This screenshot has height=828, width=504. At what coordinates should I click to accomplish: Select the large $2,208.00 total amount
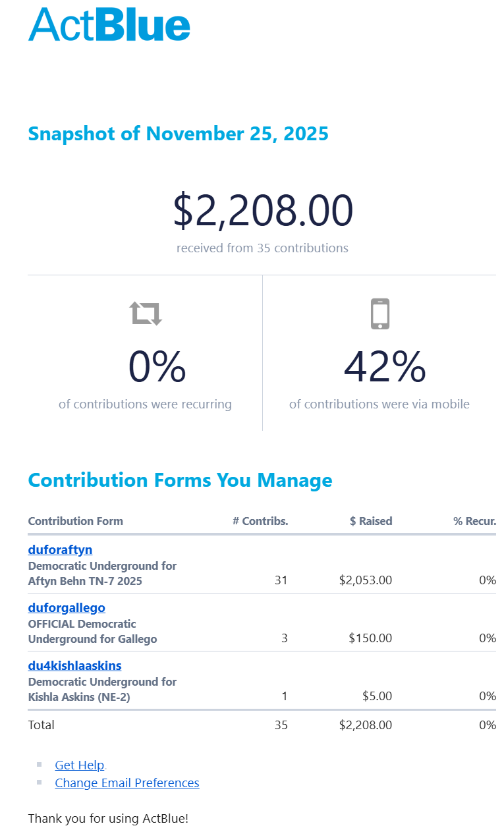coord(263,211)
